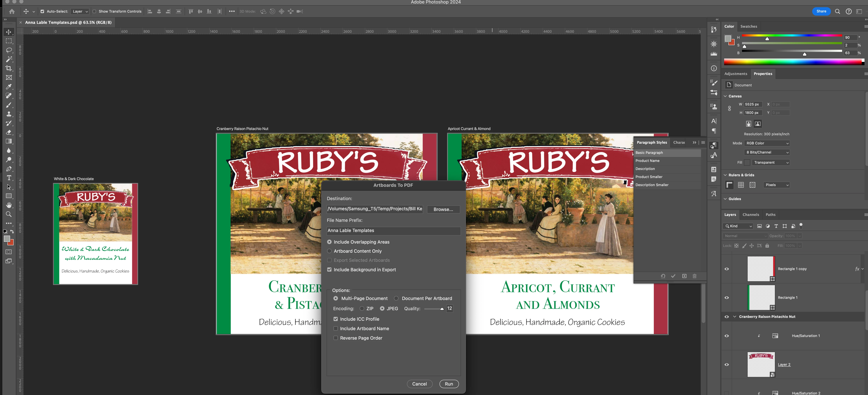
Task: Select the Lasso tool
Action: [9, 50]
